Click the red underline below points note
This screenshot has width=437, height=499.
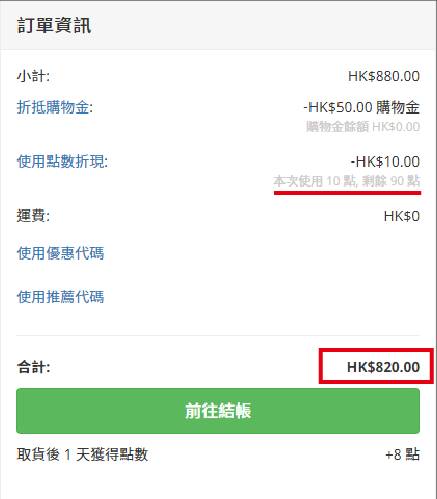pos(347,193)
